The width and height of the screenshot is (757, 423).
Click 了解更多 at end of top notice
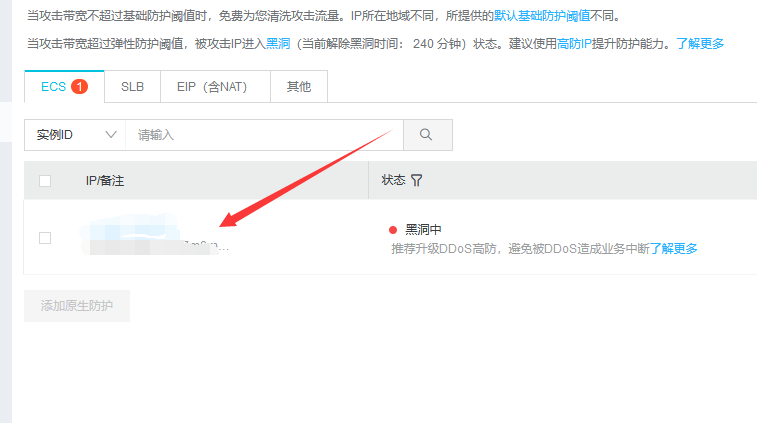[700, 44]
